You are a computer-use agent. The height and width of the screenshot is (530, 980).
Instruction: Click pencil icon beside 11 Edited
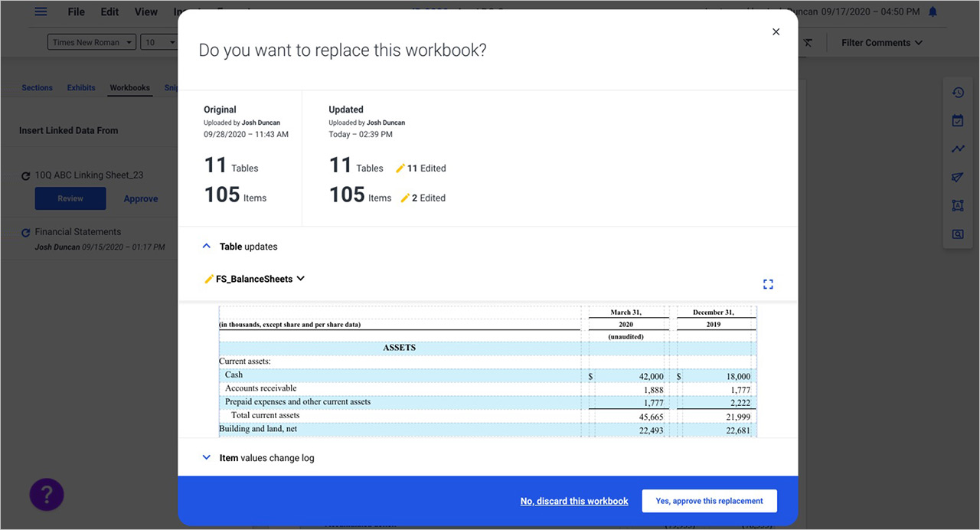[400, 168]
